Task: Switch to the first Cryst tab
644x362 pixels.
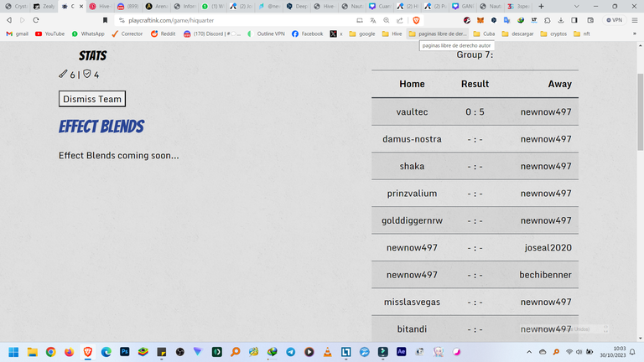Action: point(17,6)
